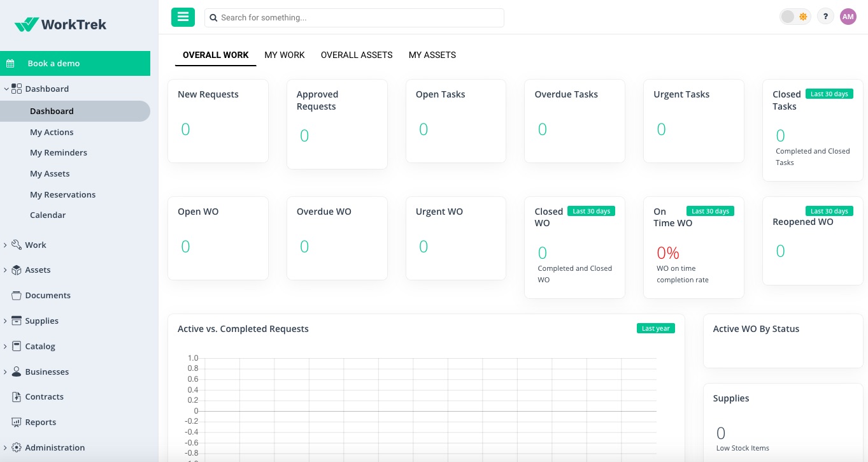Image resolution: width=868 pixels, height=462 pixels.
Task: Switch to the MY ASSETS tab
Action: [x=432, y=55]
